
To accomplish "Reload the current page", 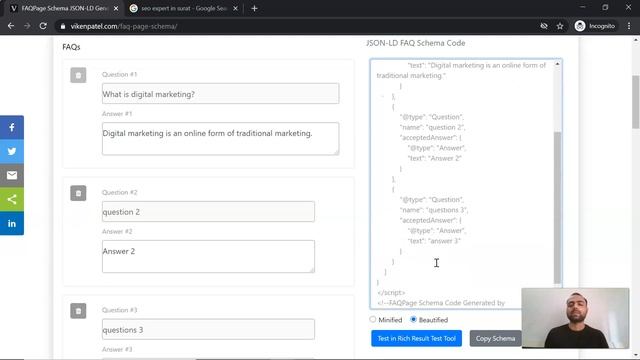I will pyautogui.click(x=43, y=26).
